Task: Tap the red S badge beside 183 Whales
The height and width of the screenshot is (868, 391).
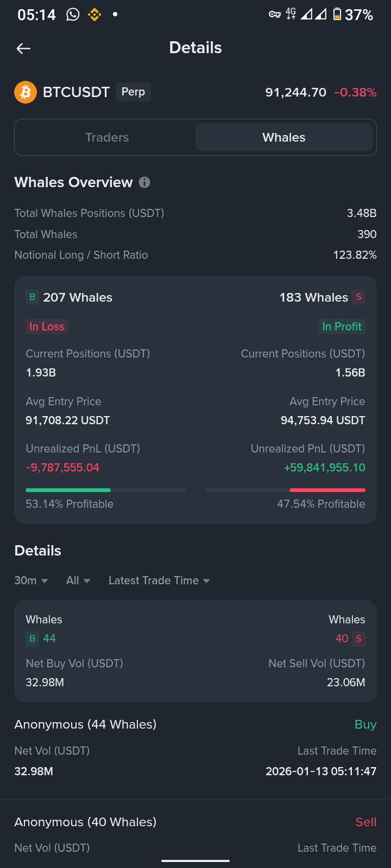Action: [358, 297]
